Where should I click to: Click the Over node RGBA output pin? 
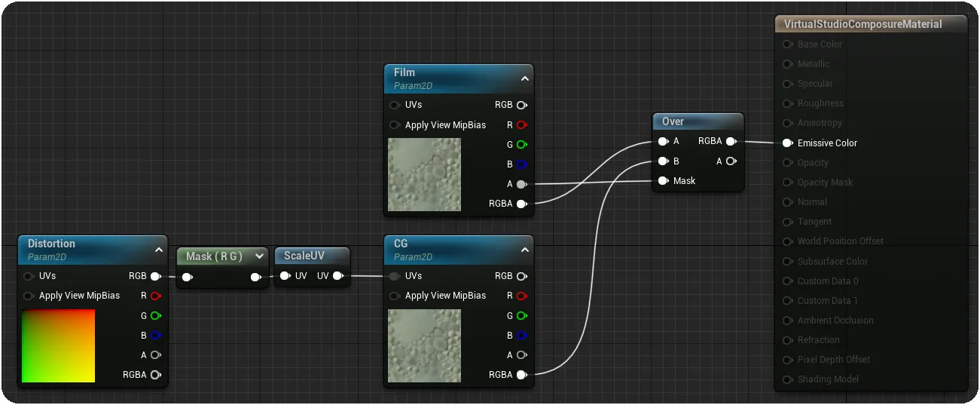[731, 141]
